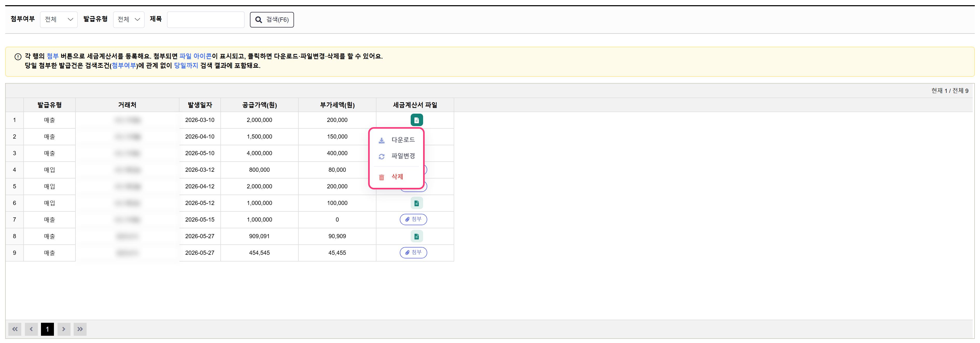This screenshot has width=980, height=343.
Task: Open the 첨부여부 dropdown
Action: click(59, 19)
